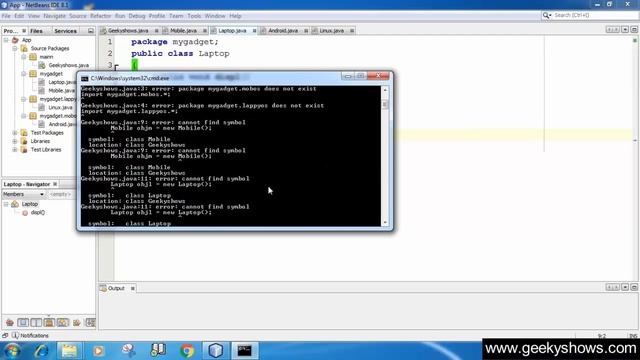Select Laptop.java in the Projects tree
Screen dimensions: 640x360
coord(62,82)
